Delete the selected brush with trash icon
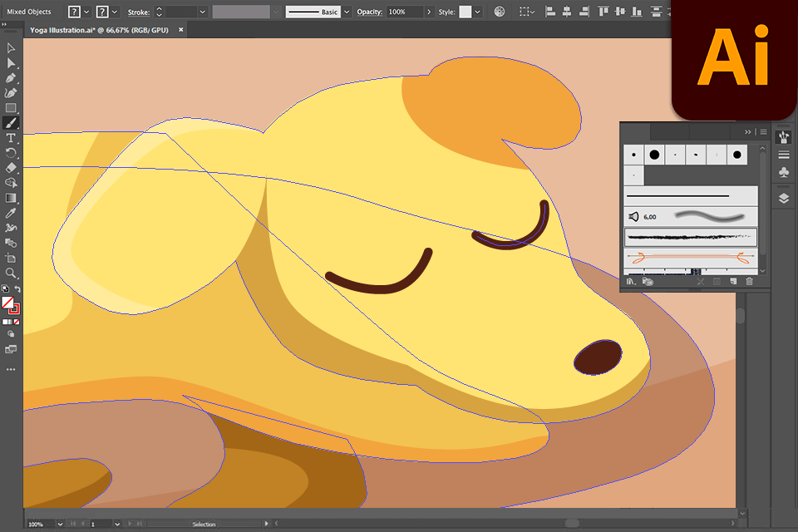This screenshot has height=532, width=798. (x=749, y=282)
